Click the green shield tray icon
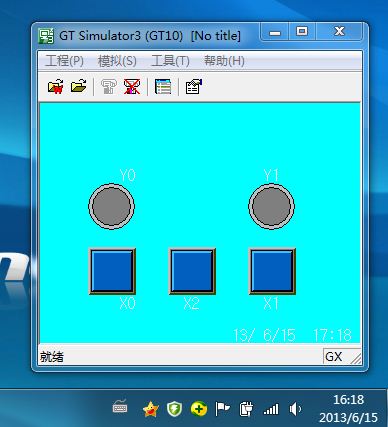This screenshot has height=427, width=388. (174, 409)
